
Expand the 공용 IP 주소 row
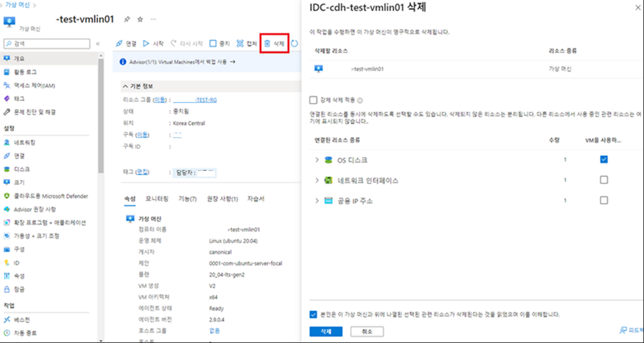(316, 201)
